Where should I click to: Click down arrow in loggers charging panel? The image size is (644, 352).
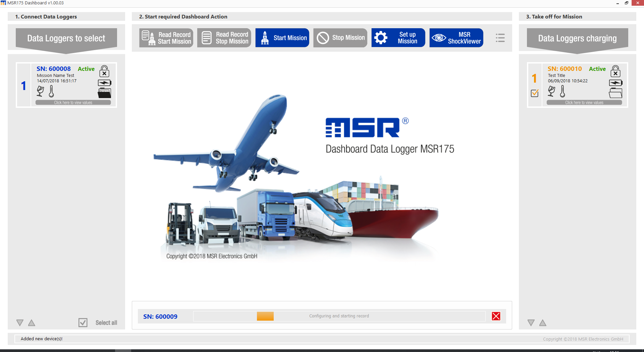tap(531, 323)
